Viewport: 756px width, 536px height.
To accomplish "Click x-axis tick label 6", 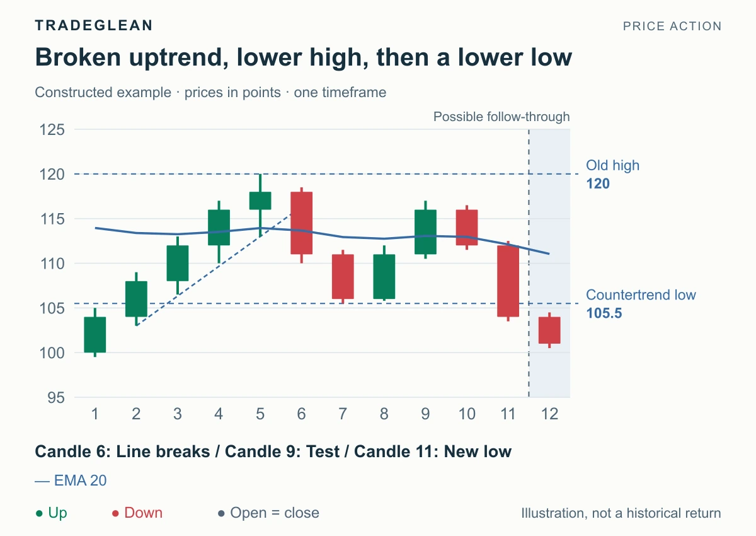I will 301,414.
